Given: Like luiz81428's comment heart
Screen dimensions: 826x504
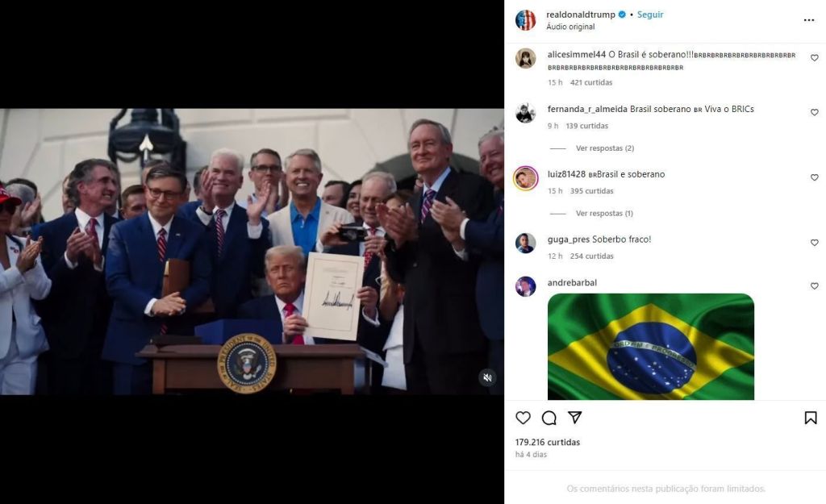Looking at the screenshot, I should pyautogui.click(x=815, y=177).
